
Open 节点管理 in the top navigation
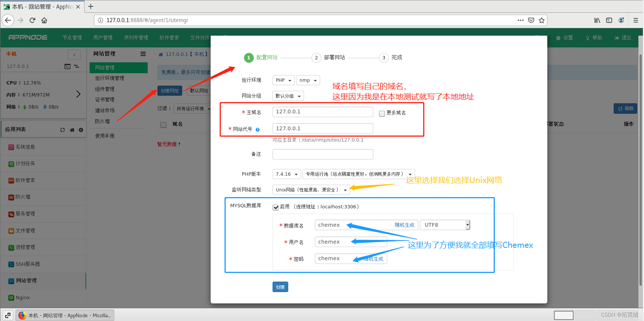coord(72,38)
